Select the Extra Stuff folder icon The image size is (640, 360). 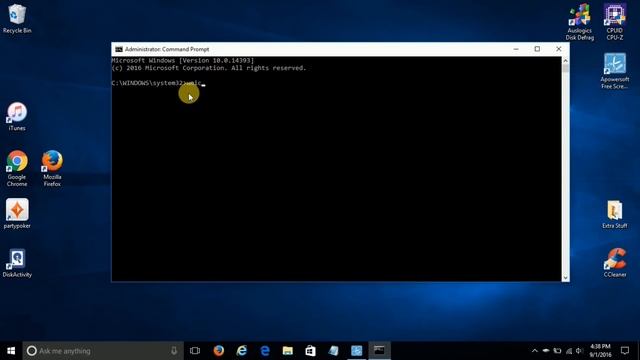click(615, 214)
